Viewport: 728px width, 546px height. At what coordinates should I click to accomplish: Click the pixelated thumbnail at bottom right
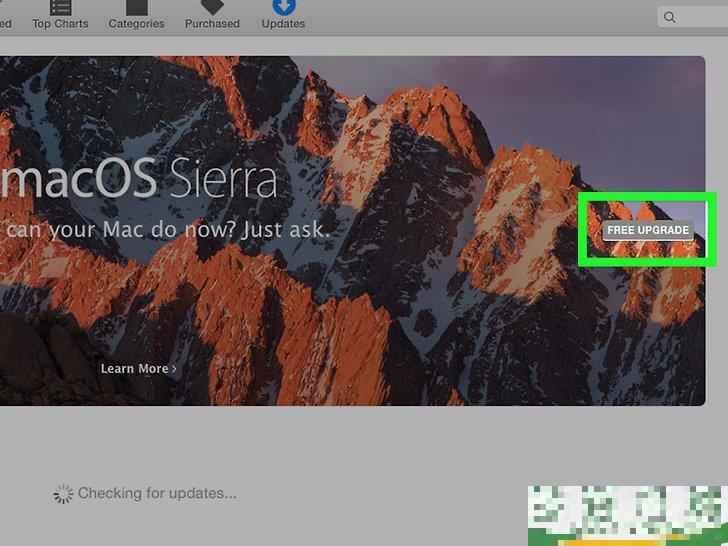coord(627,515)
